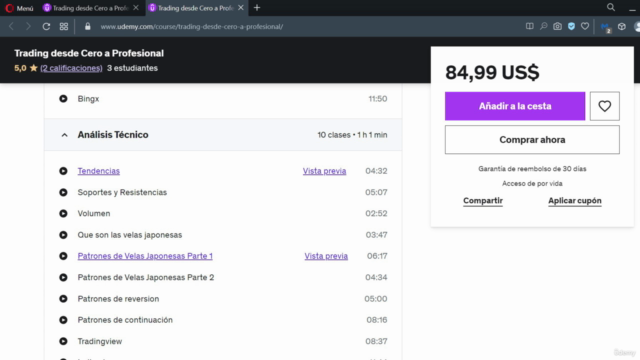The height and width of the screenshot is (360, 640).
Task: Click play icon beside Tradingview
Action: [x=63, y=341]
